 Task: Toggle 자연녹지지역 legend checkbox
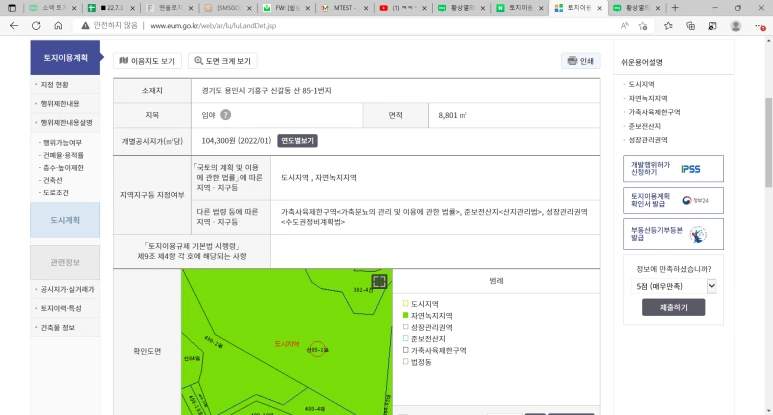pos(406,315)
